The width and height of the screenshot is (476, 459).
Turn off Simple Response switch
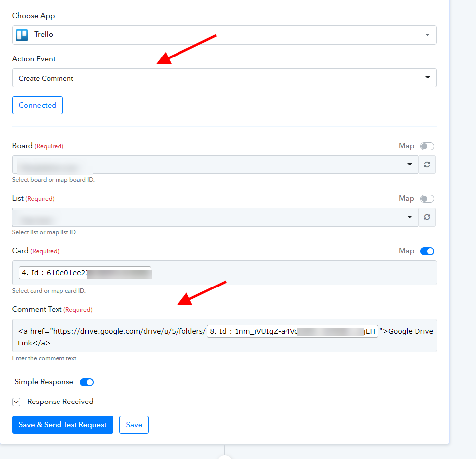87,382
